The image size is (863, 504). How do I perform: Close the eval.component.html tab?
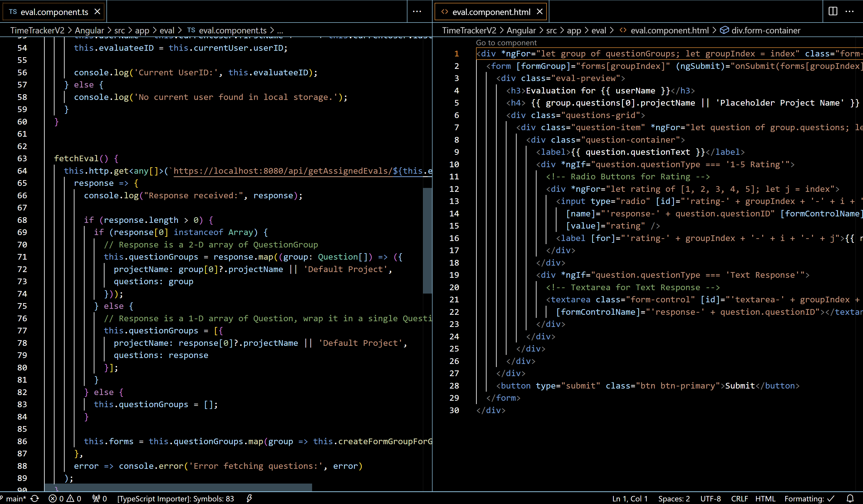(540, 12)
